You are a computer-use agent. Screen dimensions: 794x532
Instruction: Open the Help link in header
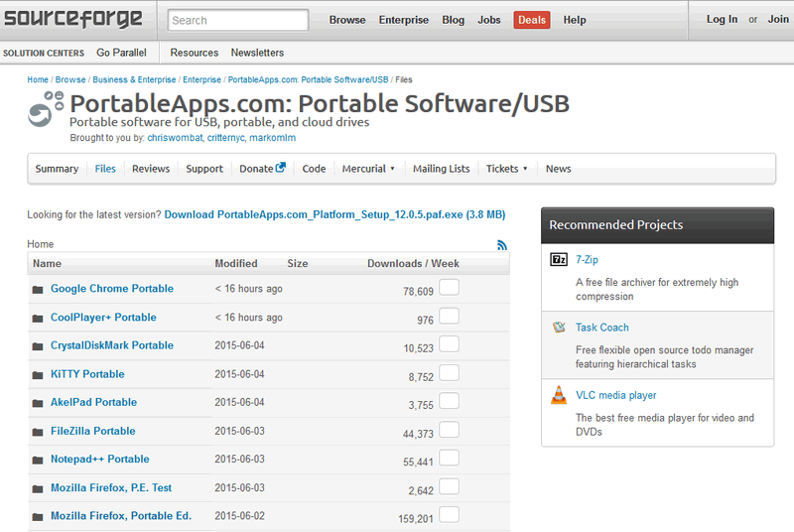(575, 20)
